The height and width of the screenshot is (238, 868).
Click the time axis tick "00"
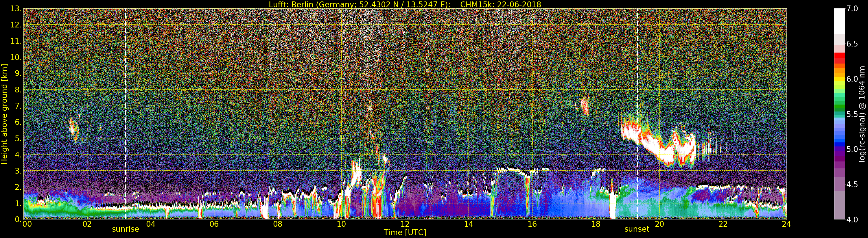[x=27, y=224]
